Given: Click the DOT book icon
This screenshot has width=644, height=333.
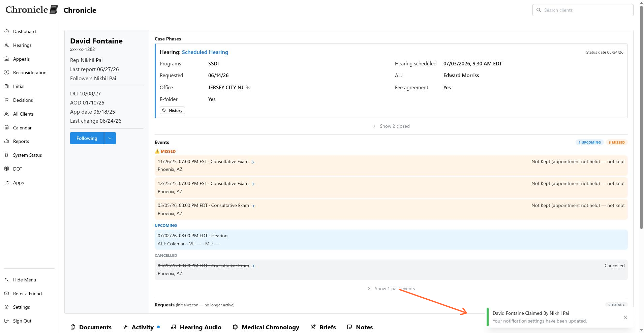Looking at the screenshot, I should (6, 169).
